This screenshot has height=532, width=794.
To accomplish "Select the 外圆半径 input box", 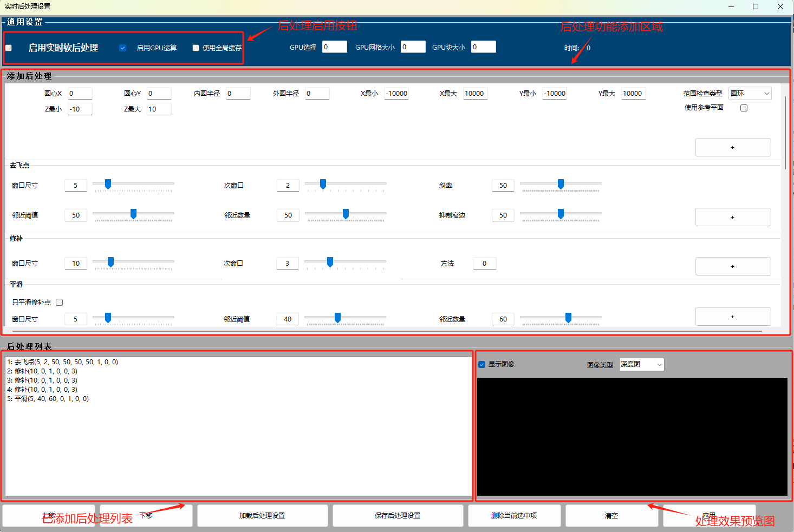I will (317, 94).
